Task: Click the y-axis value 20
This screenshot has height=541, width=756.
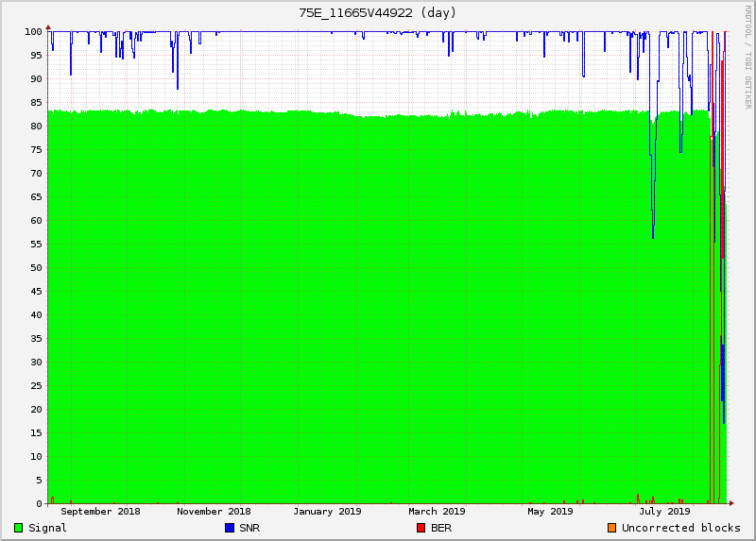Action: click(36, 410)
